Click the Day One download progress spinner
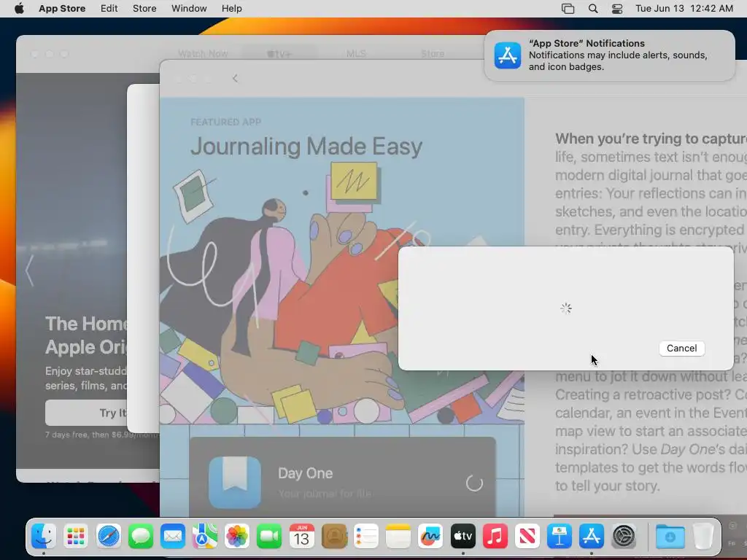 pyautogui.click(x=474, y=483)
